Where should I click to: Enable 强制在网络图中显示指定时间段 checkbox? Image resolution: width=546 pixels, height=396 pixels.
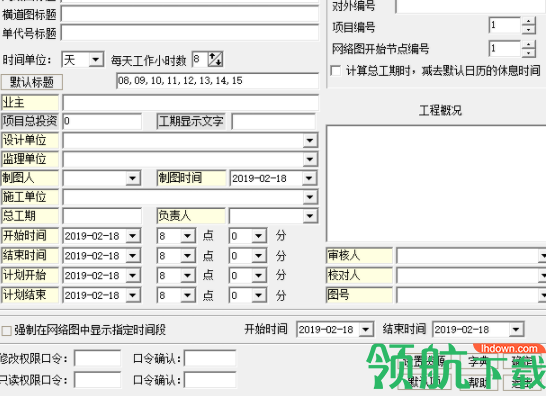6,330
